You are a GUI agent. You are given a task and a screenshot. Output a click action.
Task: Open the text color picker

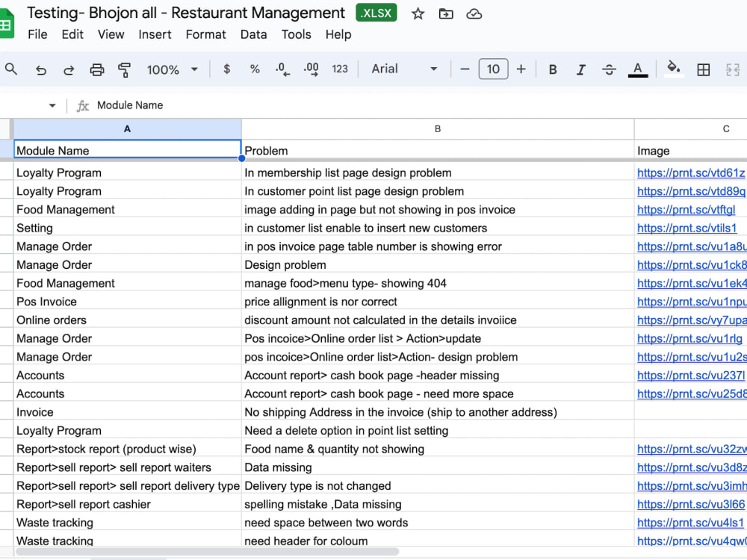click(x=638, y=69)
